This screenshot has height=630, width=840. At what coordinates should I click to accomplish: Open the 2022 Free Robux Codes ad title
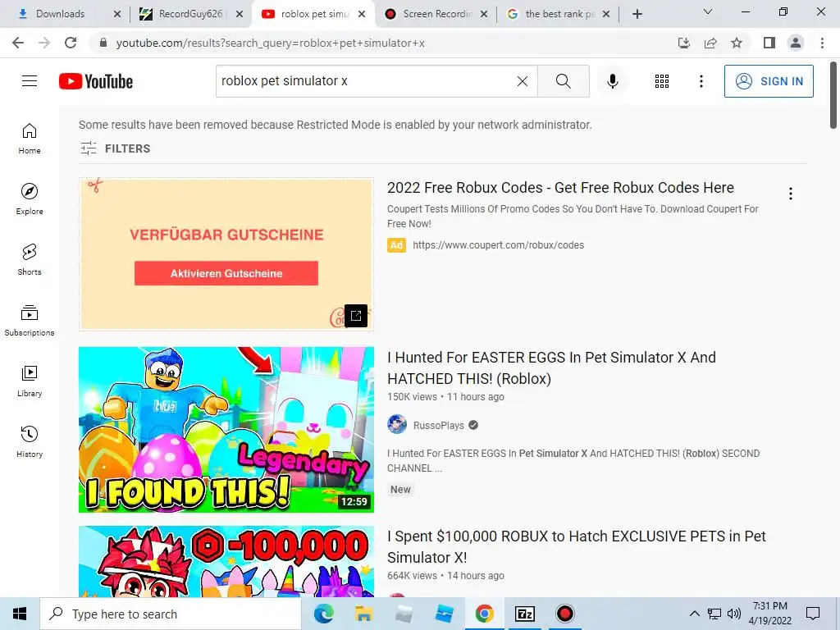560,188
